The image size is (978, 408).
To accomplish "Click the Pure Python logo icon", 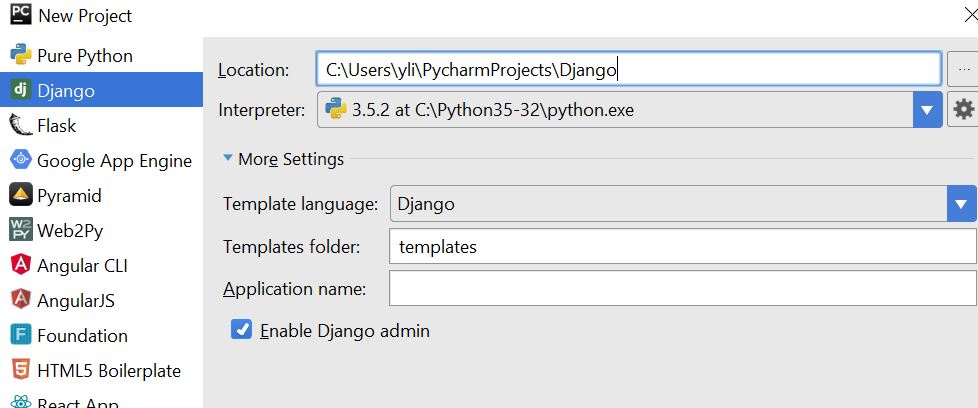I will [x=21, y=55].
